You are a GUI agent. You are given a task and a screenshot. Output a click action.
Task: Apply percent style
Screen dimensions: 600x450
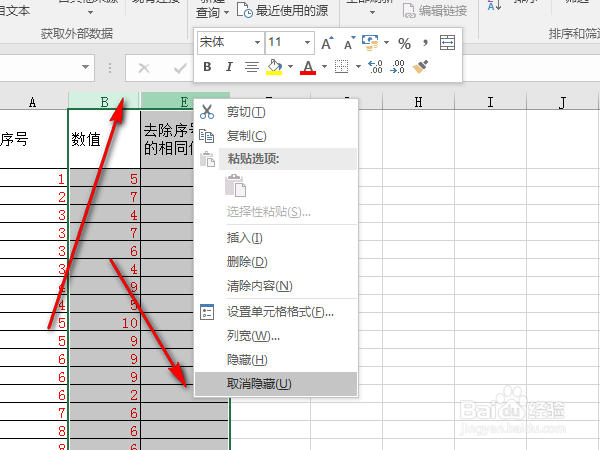point(404,43)
